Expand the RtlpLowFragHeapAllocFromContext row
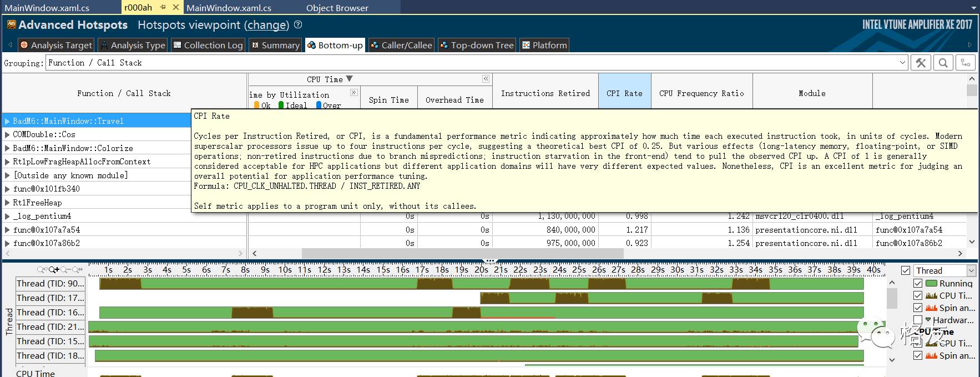The height and width of the screenshot is (377, 980). tap(7, 162)
